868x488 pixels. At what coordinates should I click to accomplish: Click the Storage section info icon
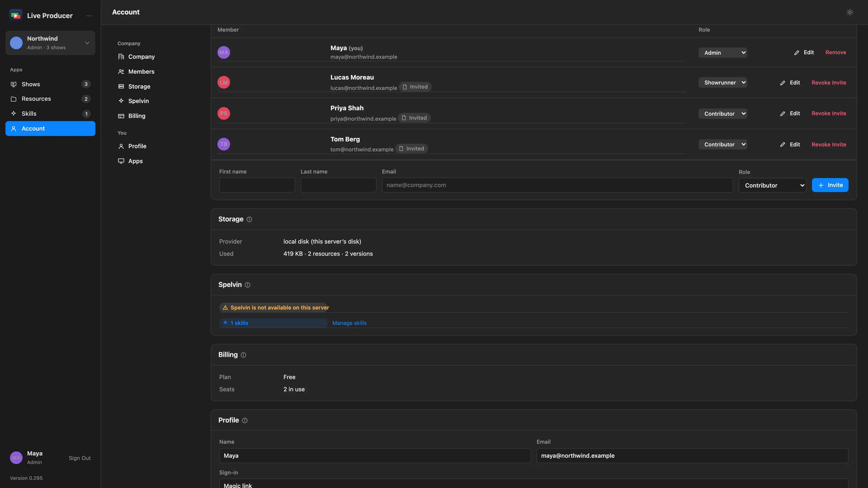coord(249,219)
